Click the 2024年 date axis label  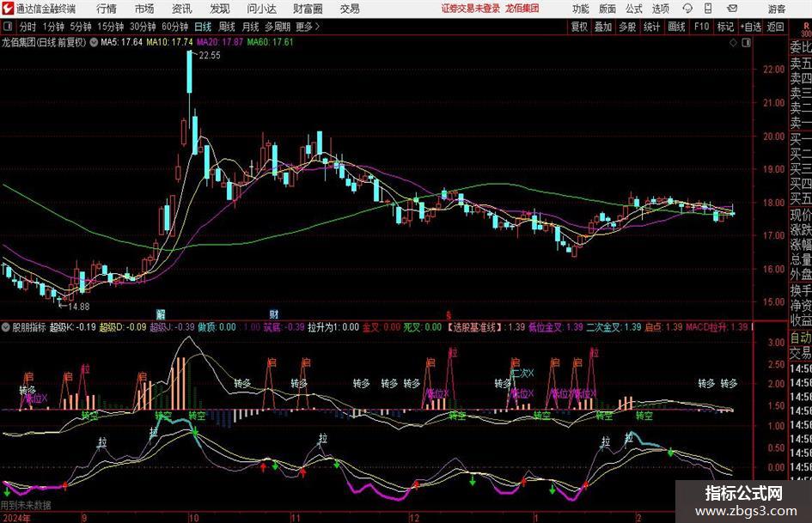pos(16,518)
